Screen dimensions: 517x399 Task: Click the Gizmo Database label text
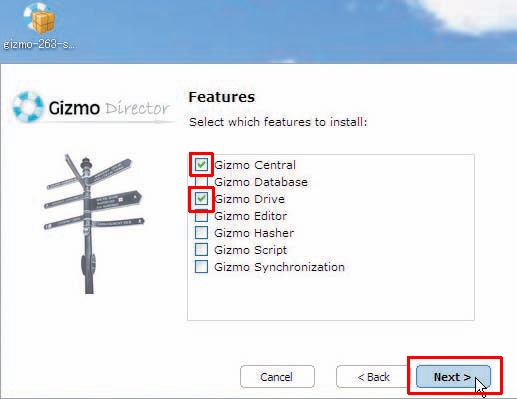click(261, 182)
